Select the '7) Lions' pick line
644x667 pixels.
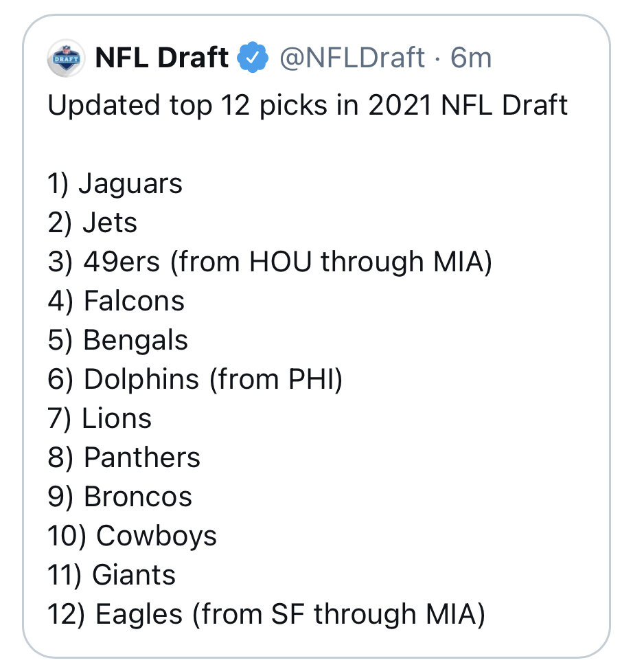[x=100, y=419]
